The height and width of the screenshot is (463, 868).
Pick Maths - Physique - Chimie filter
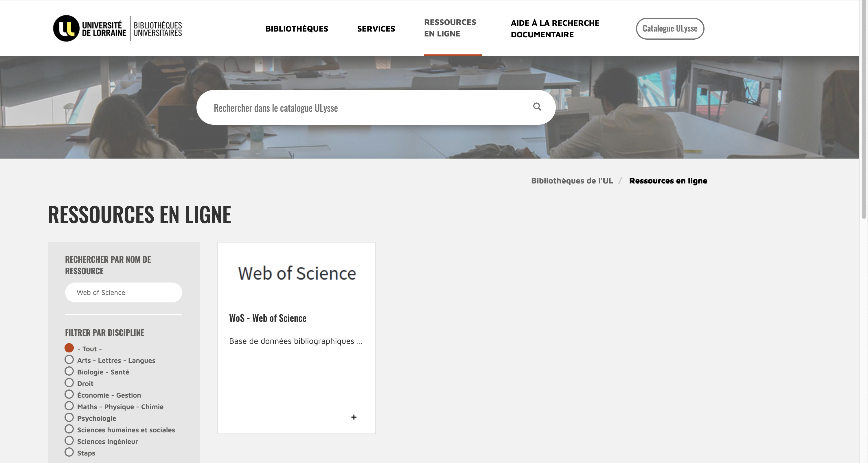pyautogui.click(x=69, y=406)
